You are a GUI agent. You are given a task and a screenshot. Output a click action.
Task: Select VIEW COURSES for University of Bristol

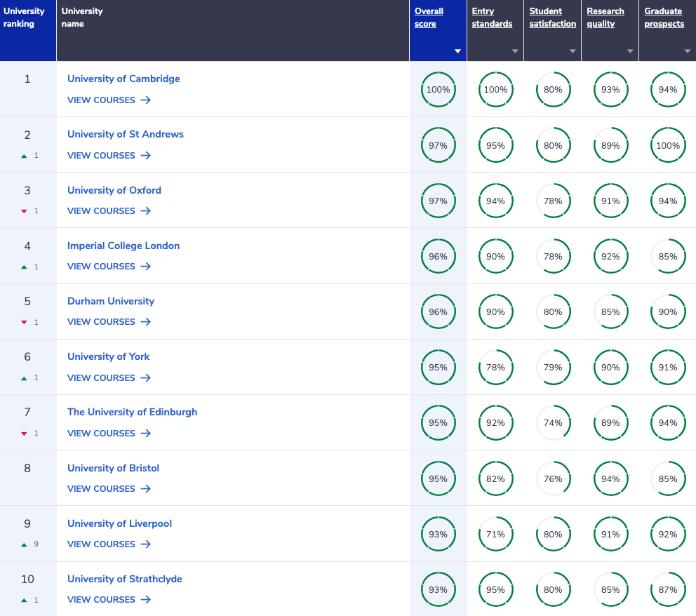[101, 489]
